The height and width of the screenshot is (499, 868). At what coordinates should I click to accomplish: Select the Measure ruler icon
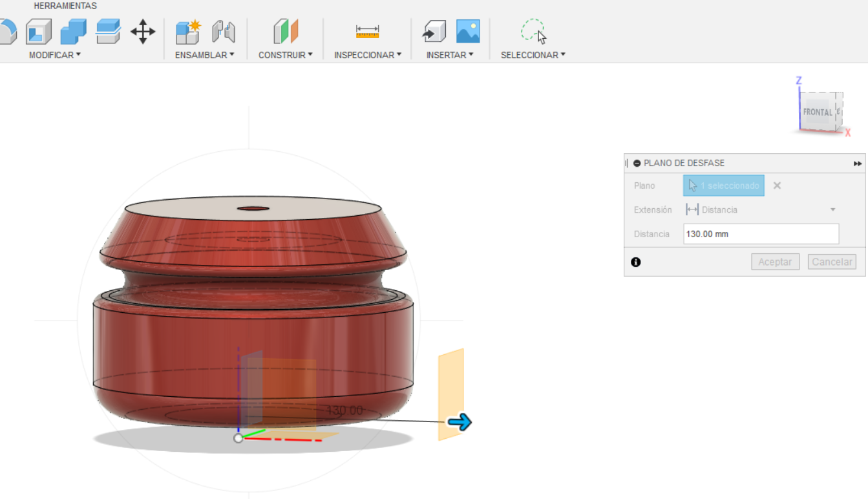pyautogui.click(x=368, y=31)
